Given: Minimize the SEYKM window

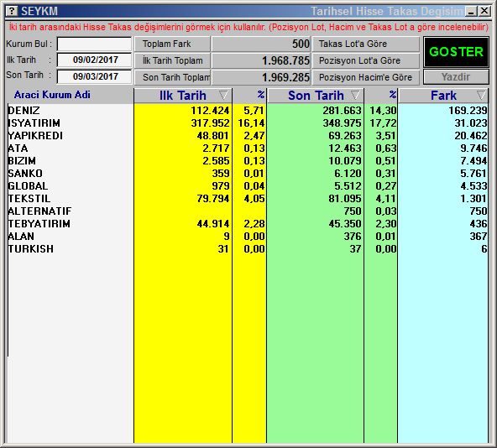Looking at the screenshot, I should click(x=471, y=12).
